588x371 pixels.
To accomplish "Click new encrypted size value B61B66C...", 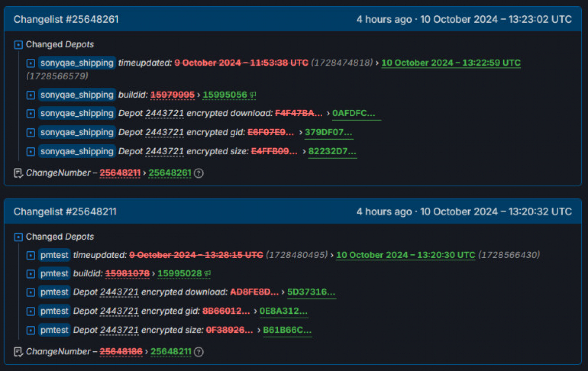I will pos(287,330).
